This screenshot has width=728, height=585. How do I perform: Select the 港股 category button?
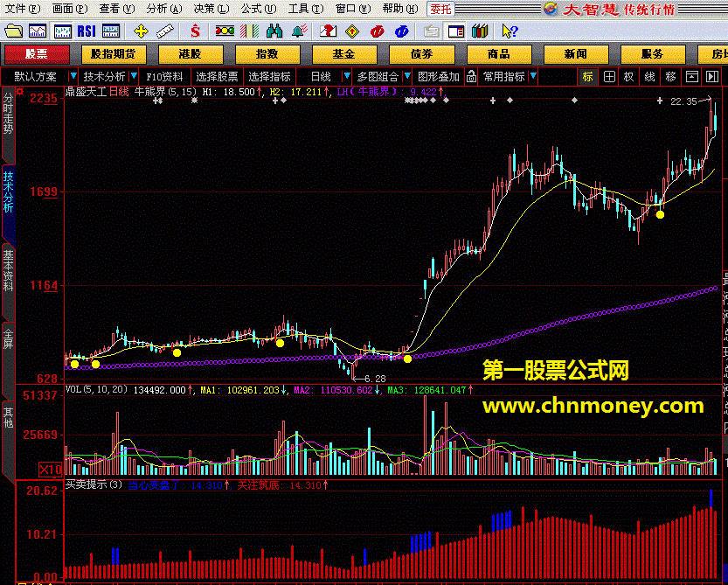[x=191, y=54]
